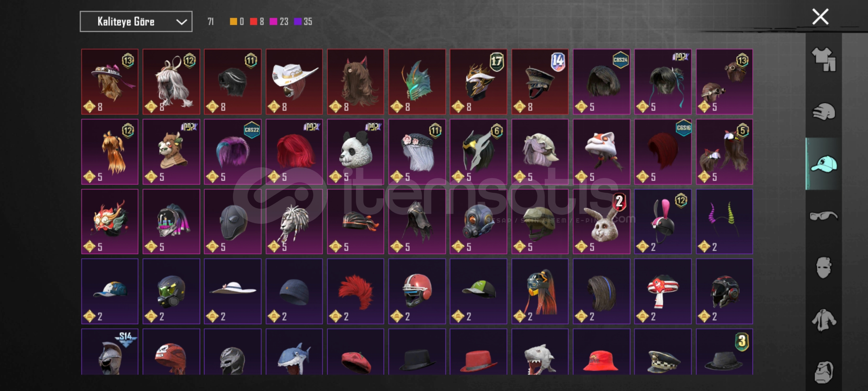
Task: Open the outfits clothing category icon
Action: [824, 60]
